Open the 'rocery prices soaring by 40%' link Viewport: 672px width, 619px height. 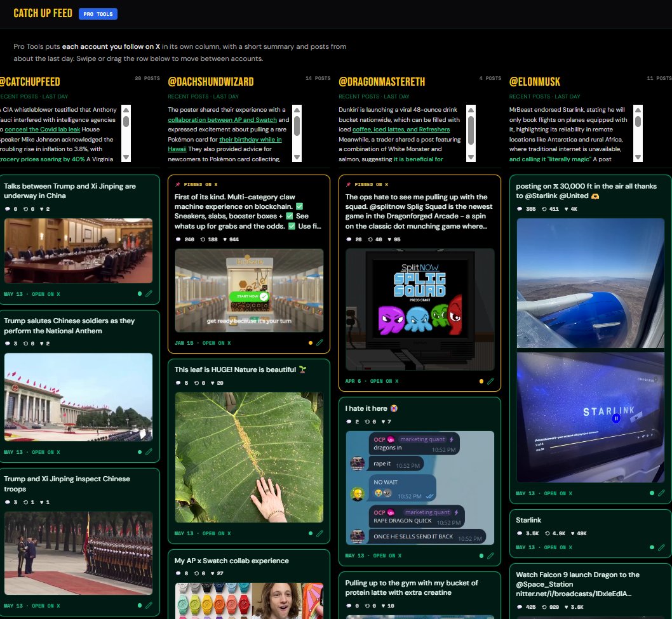(x=43, y=159)
